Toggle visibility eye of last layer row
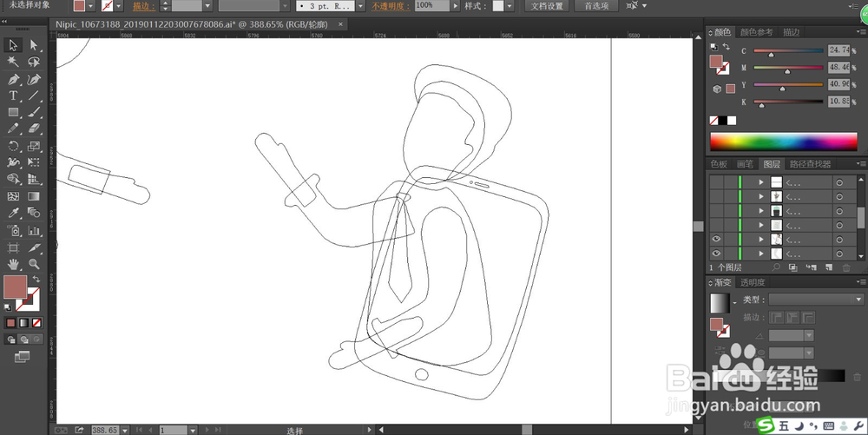The height and width of the screenshot is (435, 868). (x=716, y=254)
